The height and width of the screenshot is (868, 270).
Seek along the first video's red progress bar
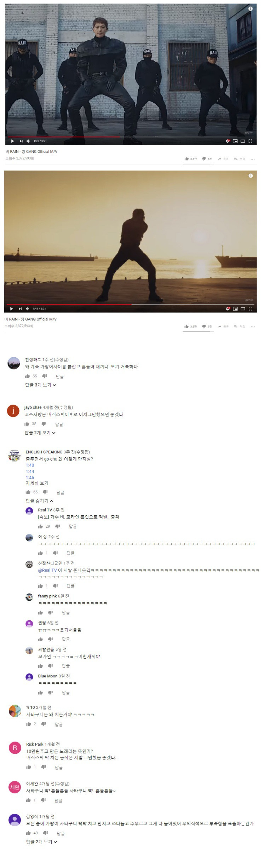click(x=64, y=137)
